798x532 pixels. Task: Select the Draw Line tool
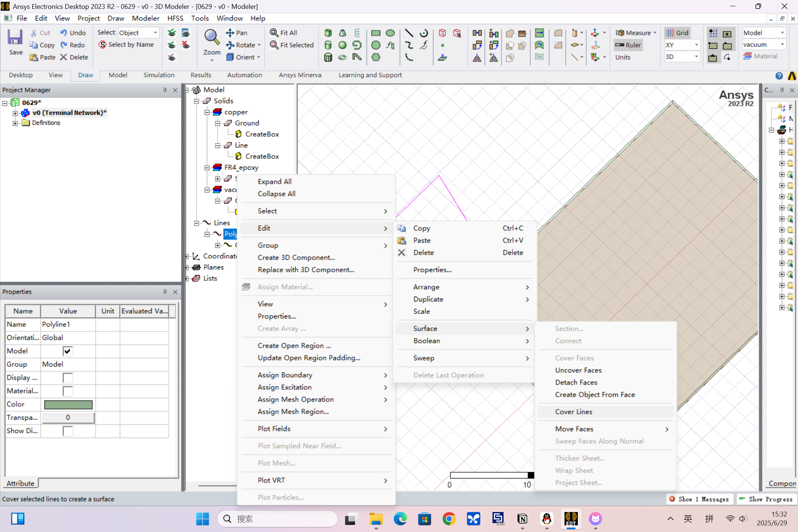[x=409, y=33]
